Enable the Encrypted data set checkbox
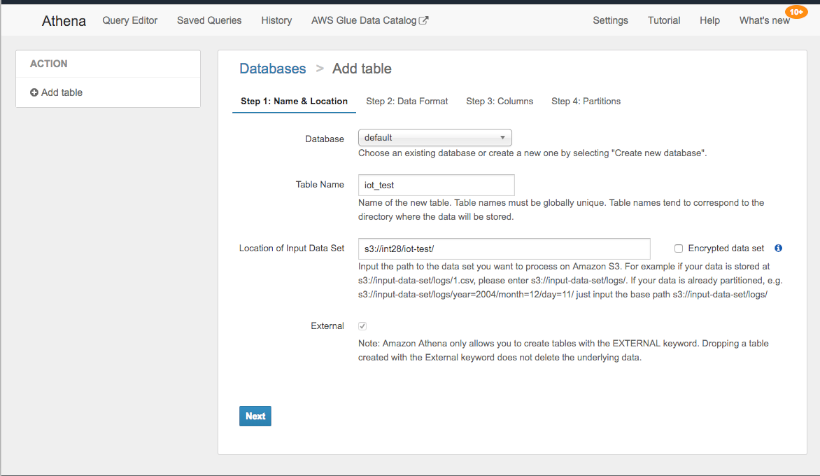This screenshot has width=820, height=476. tap(678, 248)
